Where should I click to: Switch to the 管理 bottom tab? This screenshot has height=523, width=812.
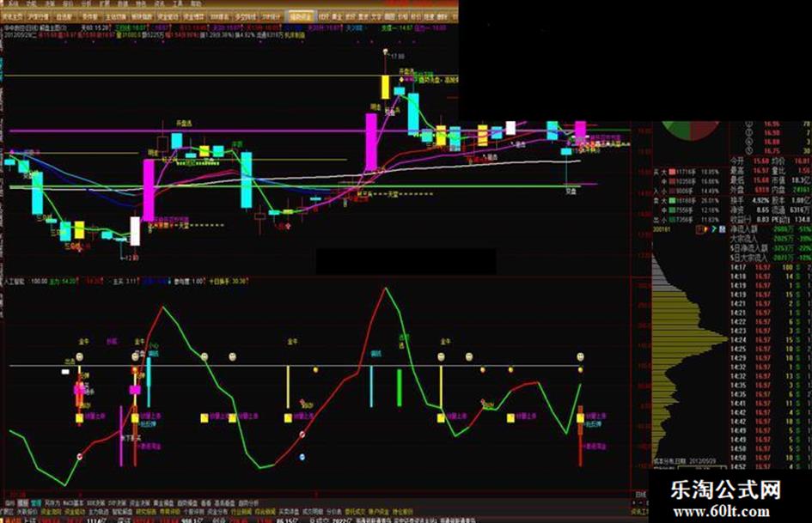(x=36, y=503)
